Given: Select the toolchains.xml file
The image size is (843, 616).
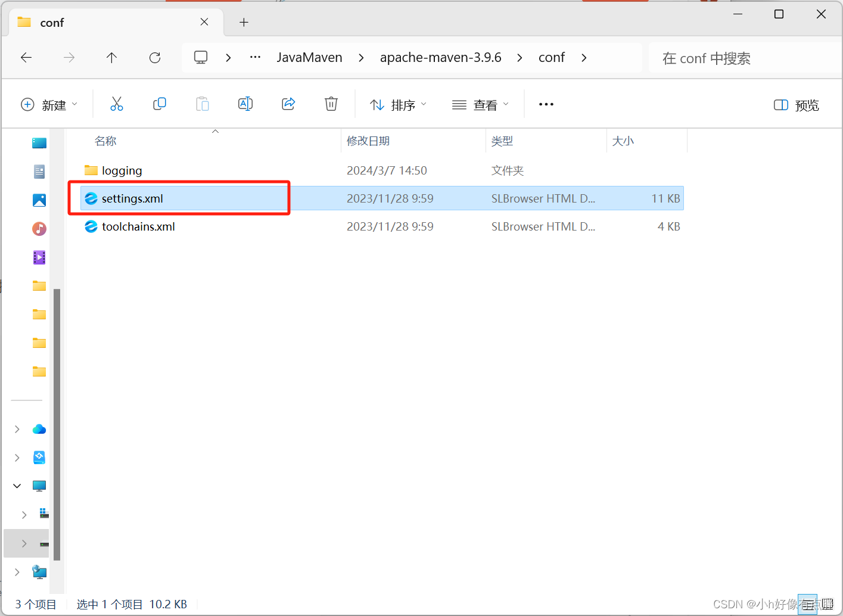Looking at the screenshot, I should (382, 226).
